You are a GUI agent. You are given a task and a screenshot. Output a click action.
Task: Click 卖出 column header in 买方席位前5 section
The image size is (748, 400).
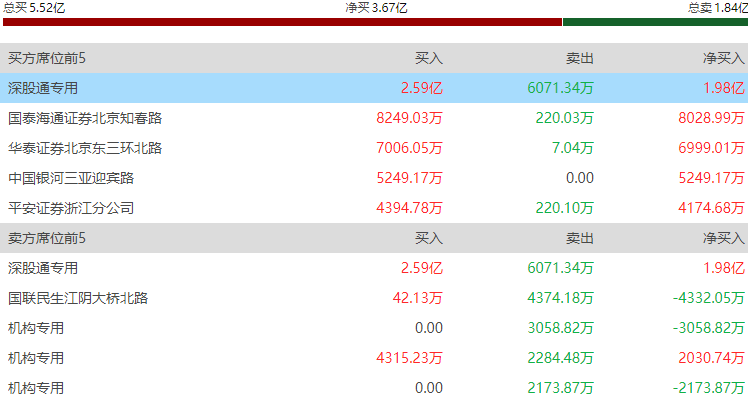tap(580, 58)
